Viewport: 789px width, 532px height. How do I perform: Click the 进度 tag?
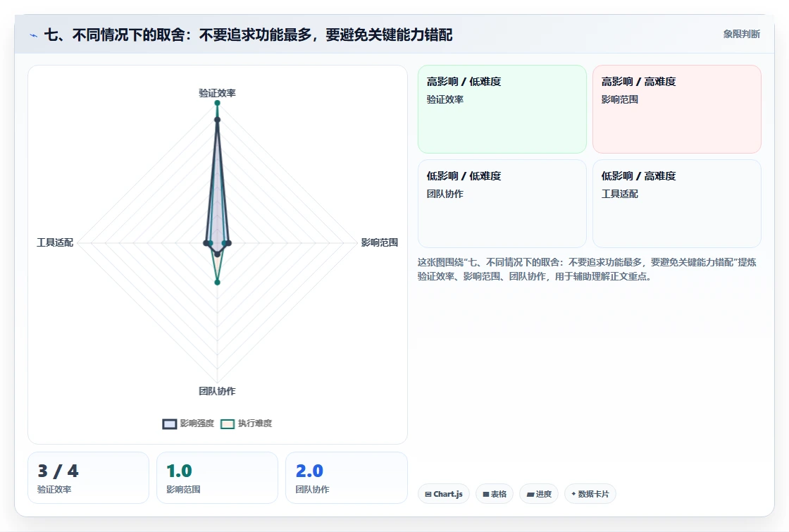pyautogui.click(x=539, y=494)
